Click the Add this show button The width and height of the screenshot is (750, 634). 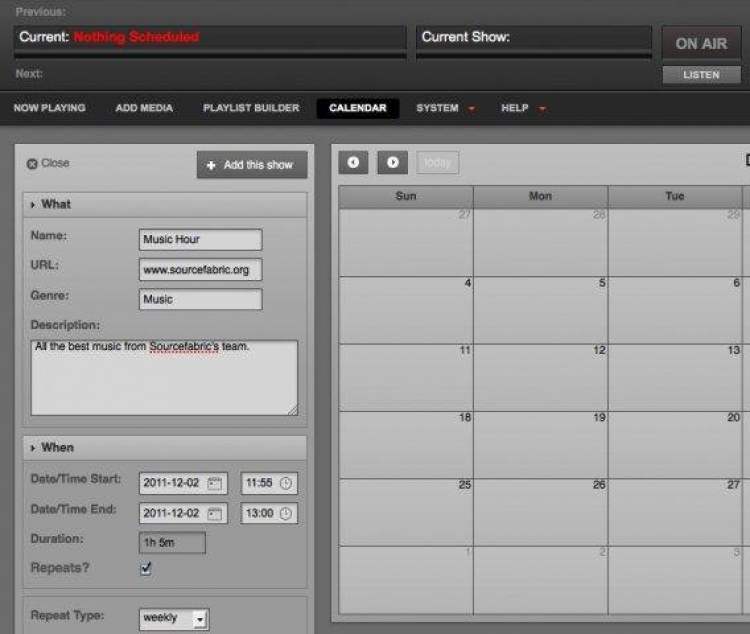click(x=252, y=165)
